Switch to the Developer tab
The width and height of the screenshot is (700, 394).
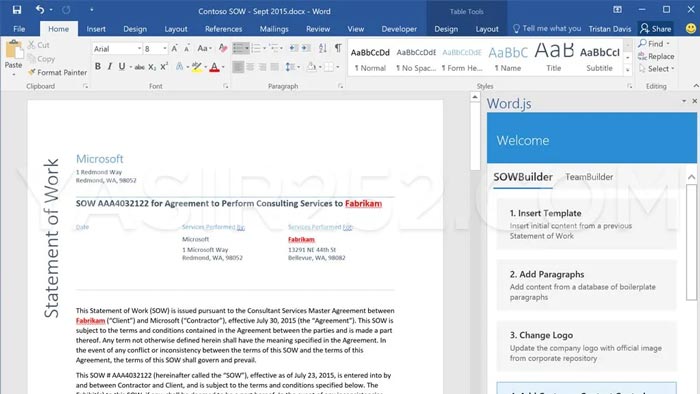click(x=399, y=29)
